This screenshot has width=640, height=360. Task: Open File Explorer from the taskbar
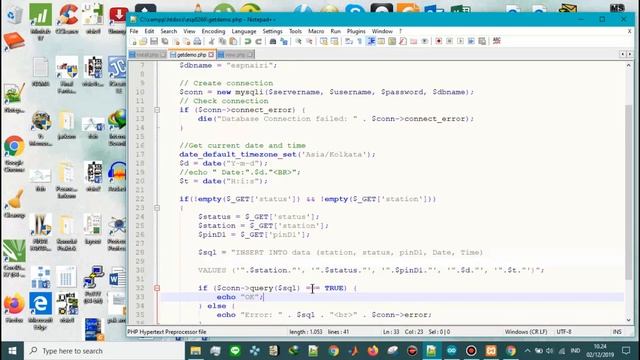(x=196, y=351)
